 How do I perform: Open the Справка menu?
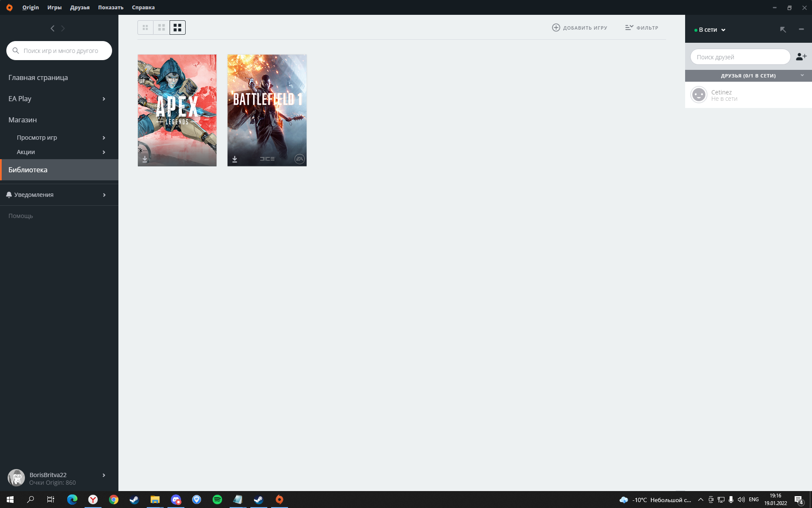pos(143,7)
